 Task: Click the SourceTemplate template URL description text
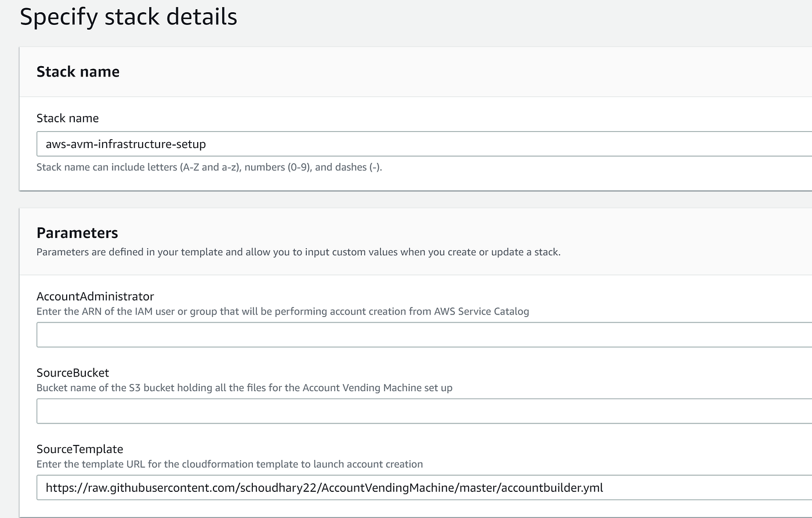[x=229, y=464]
